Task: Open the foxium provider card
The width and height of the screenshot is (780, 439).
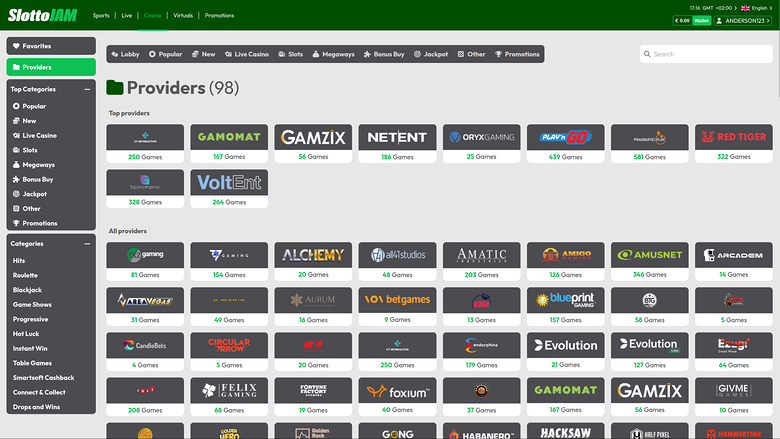Action: 397,397
